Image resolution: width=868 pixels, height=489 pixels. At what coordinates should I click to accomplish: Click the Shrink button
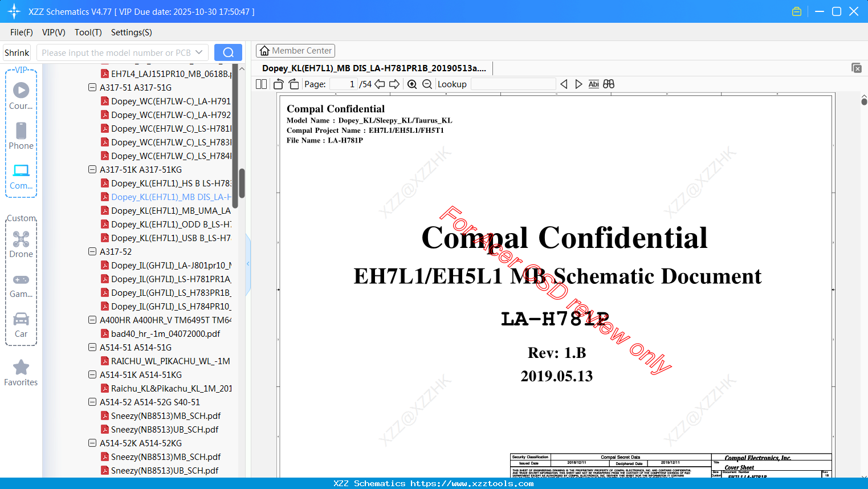pos(17,52)
